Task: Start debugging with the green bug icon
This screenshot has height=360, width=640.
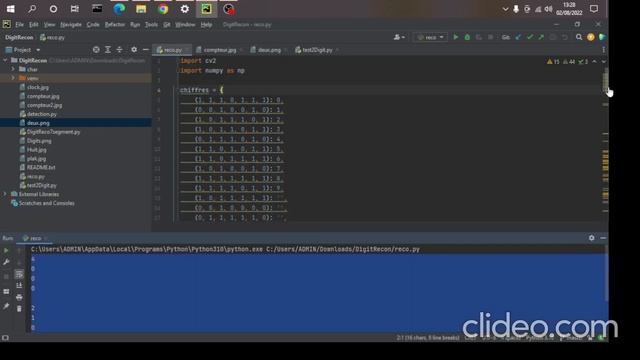Action: [467, 37]
